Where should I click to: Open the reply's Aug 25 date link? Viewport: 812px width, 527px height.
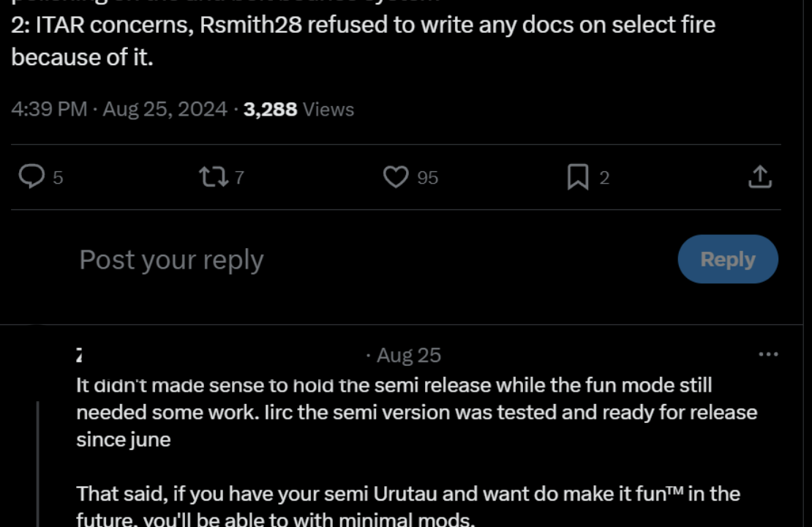409,356
